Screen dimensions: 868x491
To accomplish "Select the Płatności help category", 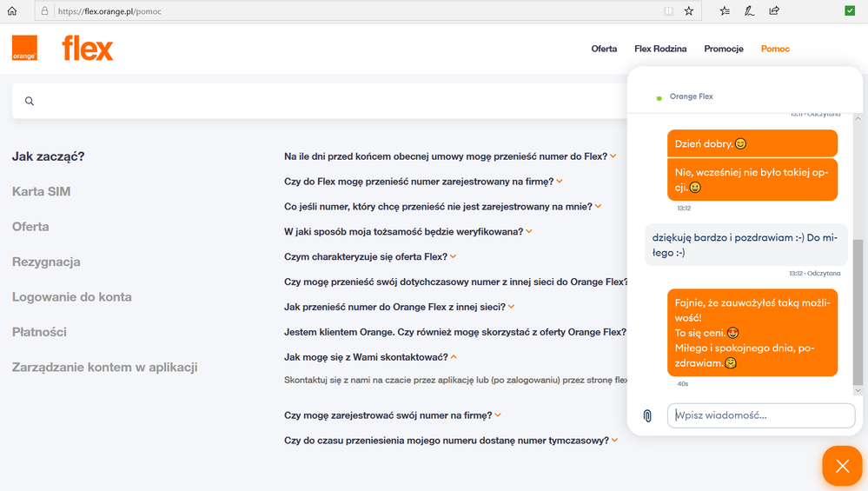I will [x=39, y=332].
